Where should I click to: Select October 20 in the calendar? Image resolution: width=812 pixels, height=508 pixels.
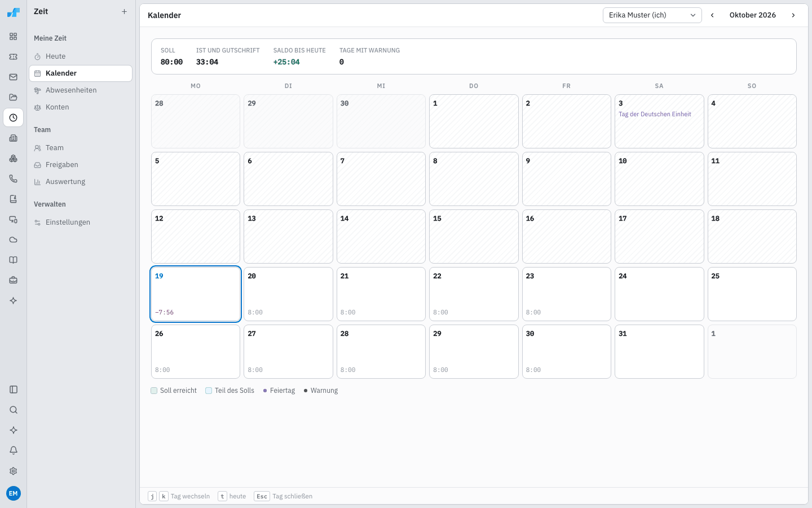click(x=288, y=294)
